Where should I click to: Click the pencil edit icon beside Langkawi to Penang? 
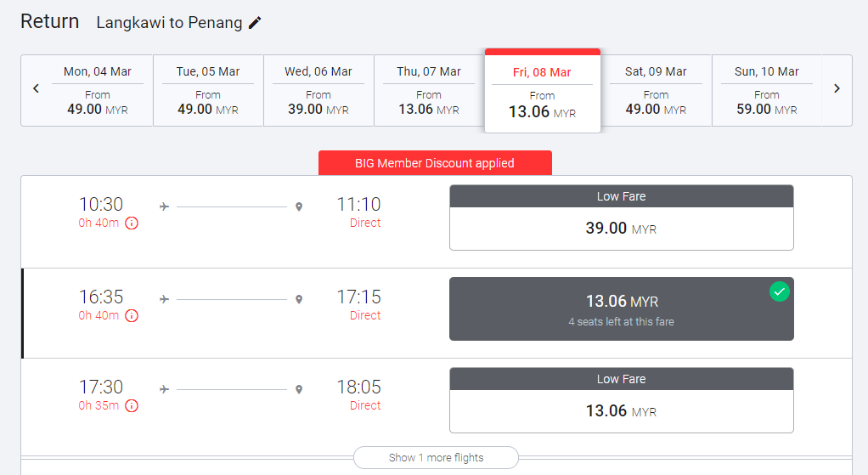point(255,23)
